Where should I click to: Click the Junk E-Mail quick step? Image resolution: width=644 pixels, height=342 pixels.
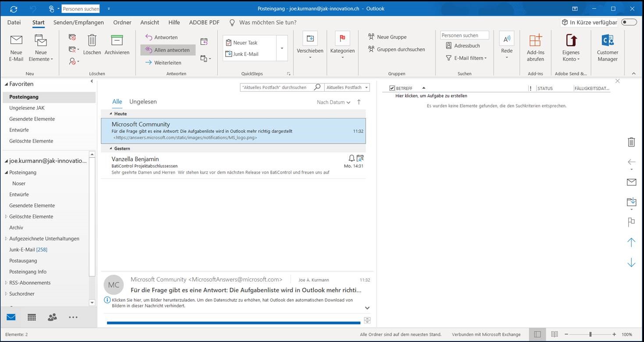pos(246,54)
